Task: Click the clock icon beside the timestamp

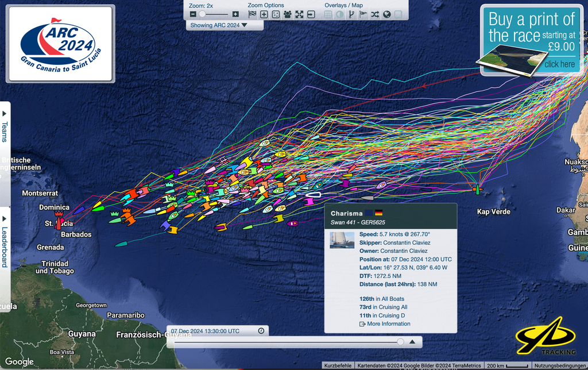Action: coord(261,330)
